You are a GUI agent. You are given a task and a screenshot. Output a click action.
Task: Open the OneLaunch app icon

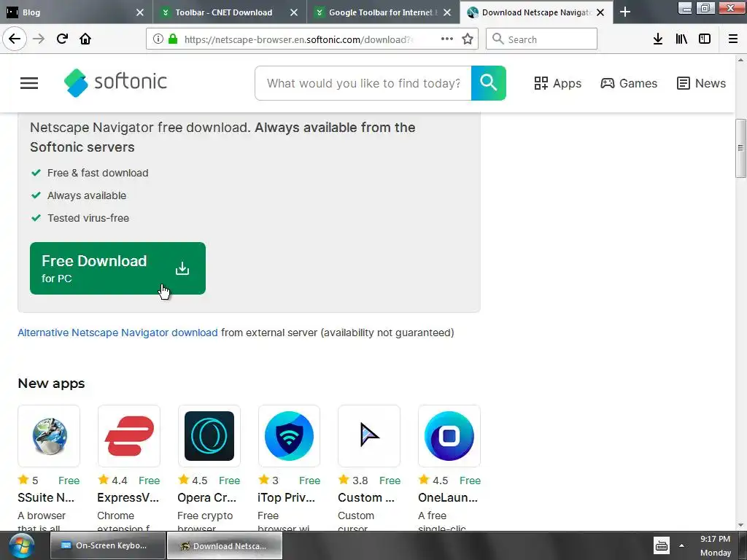449,436
